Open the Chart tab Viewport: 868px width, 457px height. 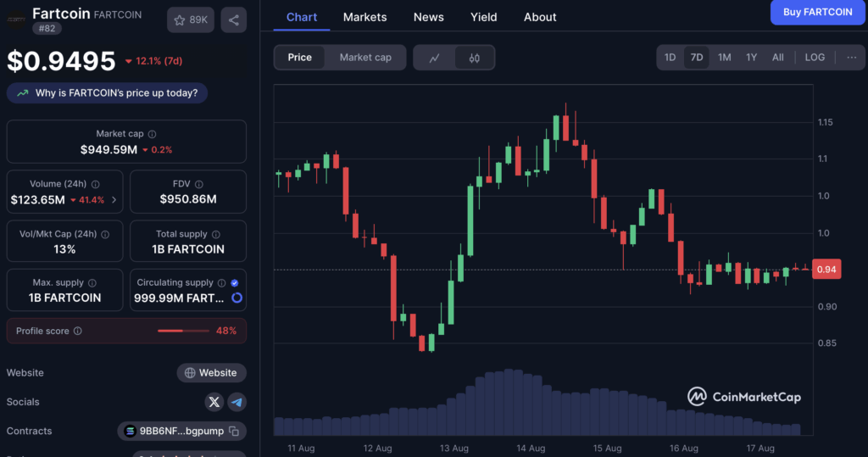click(302, 17)
